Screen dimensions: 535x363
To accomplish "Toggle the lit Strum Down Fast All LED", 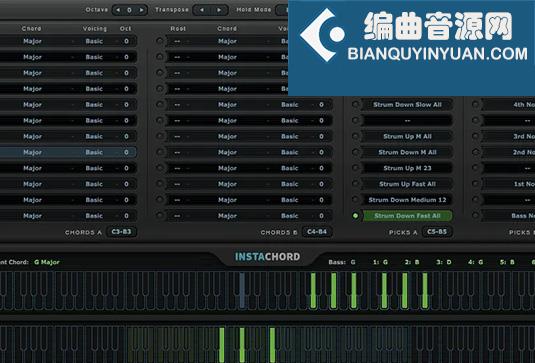I will [355, 216].
